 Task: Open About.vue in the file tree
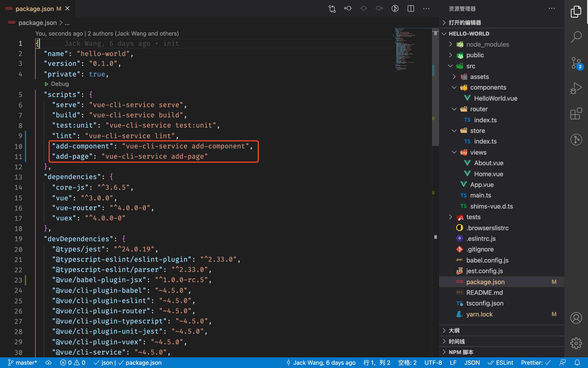coord(501,163)
